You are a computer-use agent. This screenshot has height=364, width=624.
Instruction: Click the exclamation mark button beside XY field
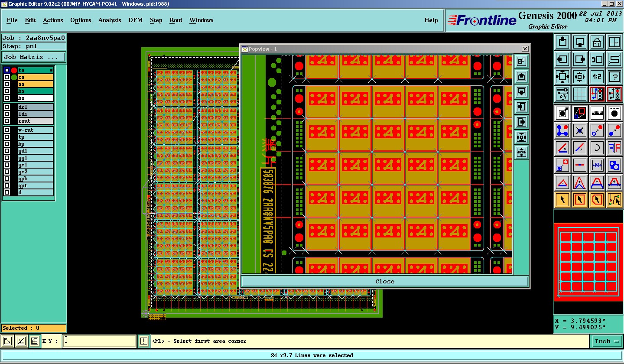point(143,341)
